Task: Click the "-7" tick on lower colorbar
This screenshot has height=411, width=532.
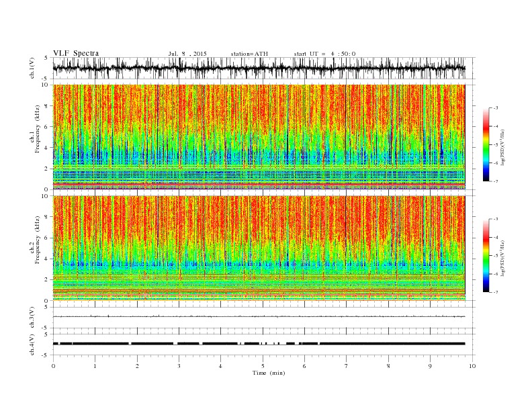Action: coord(496,292)
